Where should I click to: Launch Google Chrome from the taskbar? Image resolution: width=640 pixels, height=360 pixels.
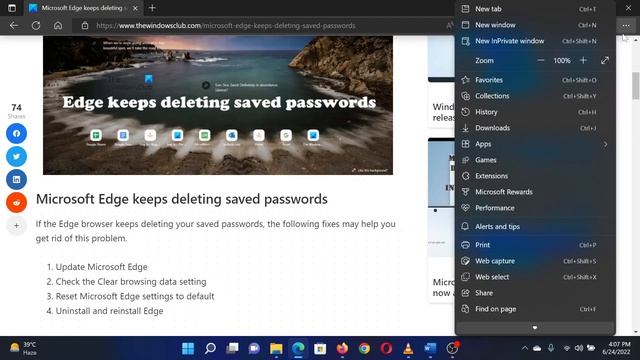click(x=364, y=348)
